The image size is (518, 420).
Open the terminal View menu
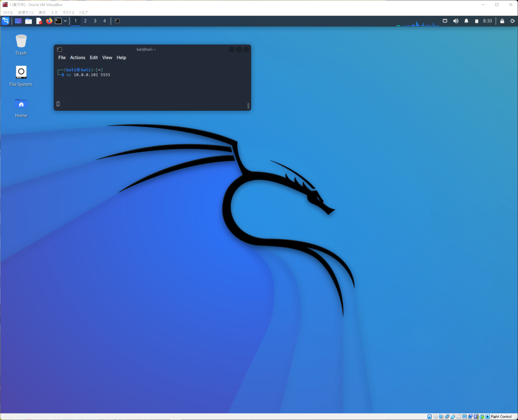[107, 57]
